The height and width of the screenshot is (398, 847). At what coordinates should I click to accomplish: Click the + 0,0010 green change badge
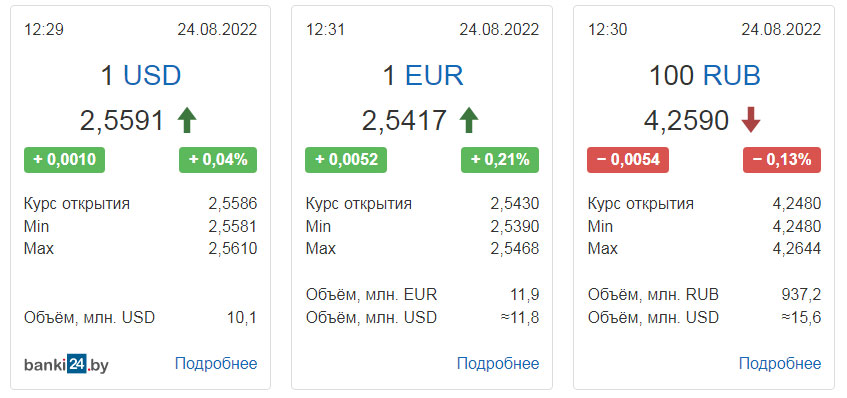(x=64, y=160)
